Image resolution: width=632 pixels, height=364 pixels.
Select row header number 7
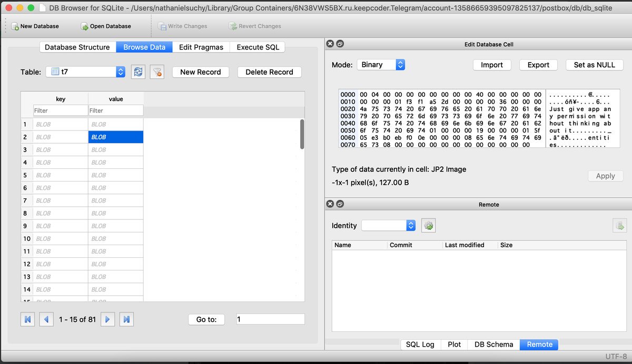27,200
